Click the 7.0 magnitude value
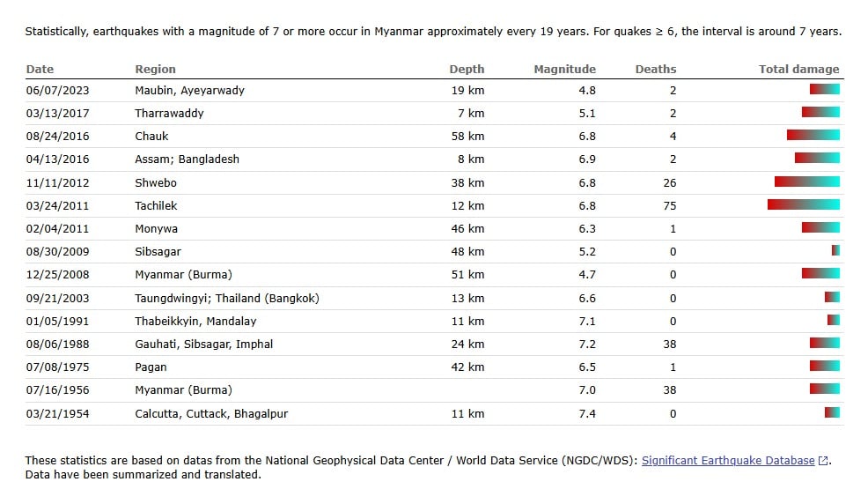Image resolution: width=868 pixels, height=504 pixels. (587, 390)
